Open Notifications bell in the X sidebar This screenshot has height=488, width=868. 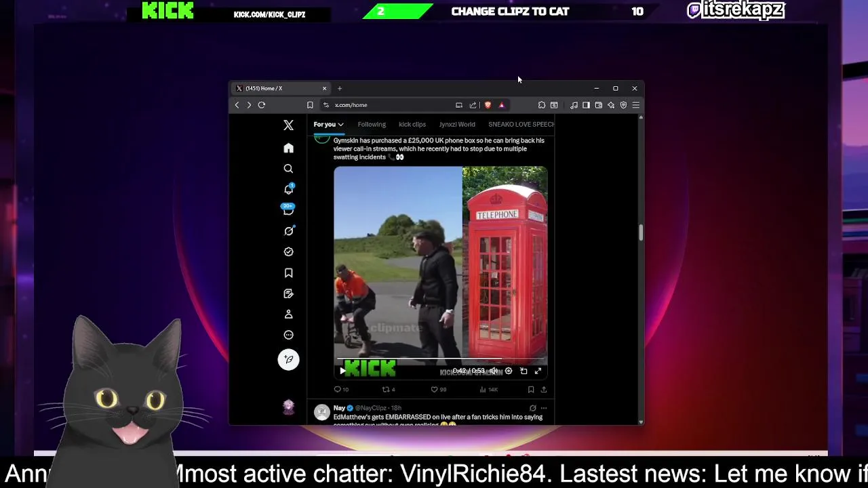pyautogui.click(x=288, y=189)
